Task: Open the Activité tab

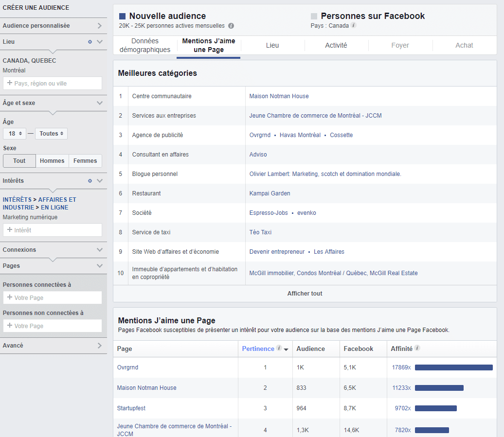Action: pyautogui.click(x=336, y=45)
